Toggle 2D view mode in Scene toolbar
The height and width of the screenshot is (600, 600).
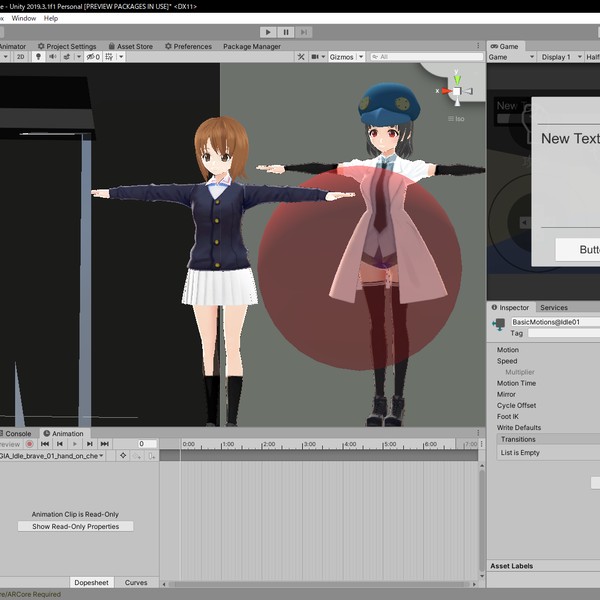click(20, 57)
